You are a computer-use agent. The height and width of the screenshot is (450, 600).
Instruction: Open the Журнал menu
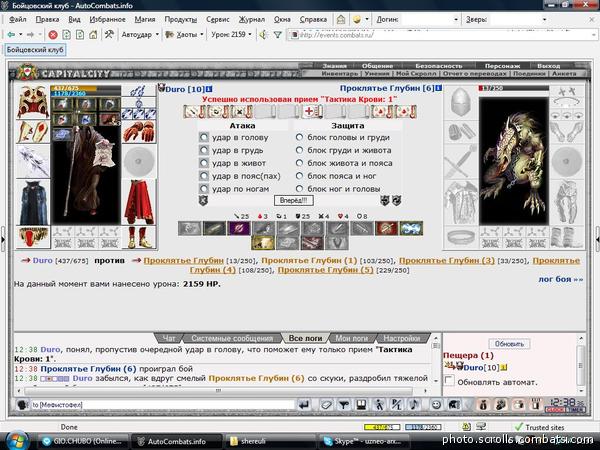(251, 19)
